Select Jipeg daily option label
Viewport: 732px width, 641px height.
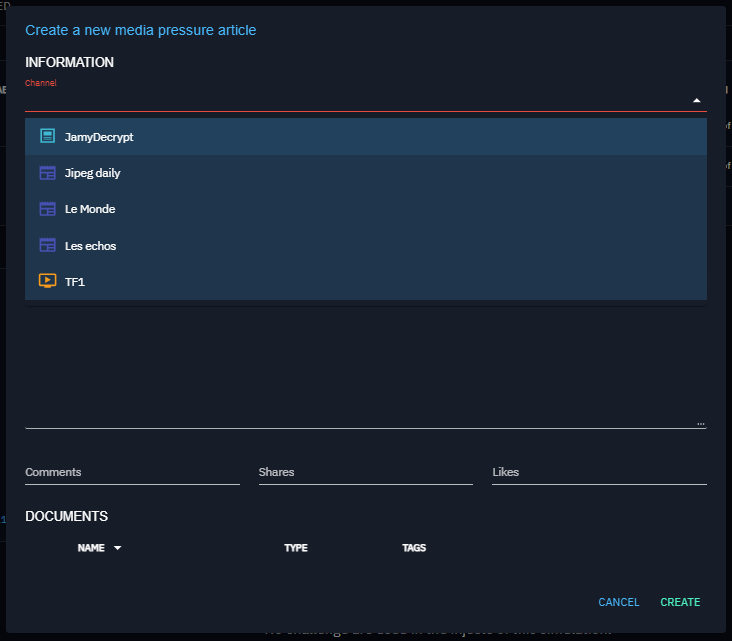pyautogui.click(x=92, y=173)
